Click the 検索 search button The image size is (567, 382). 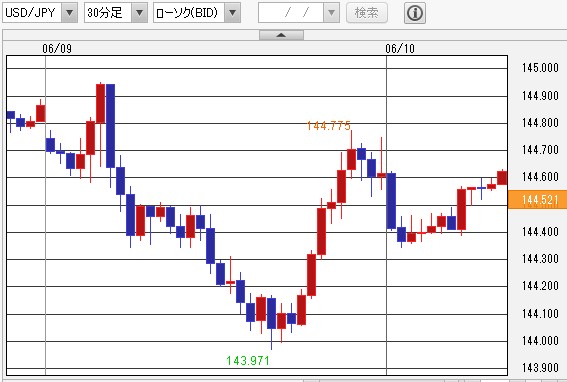(x=367, y=13)
